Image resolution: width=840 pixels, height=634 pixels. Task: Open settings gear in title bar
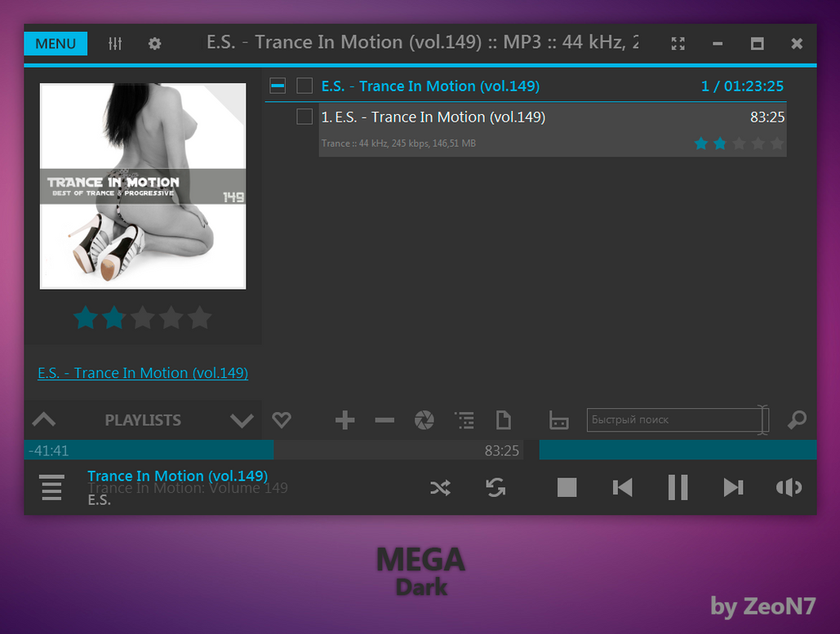tap(155, 43)
